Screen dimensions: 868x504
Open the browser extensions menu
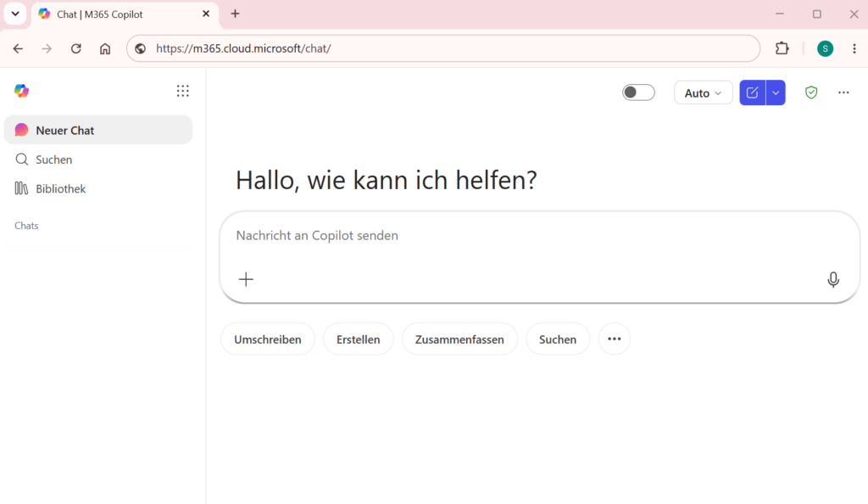coord(782,48)
